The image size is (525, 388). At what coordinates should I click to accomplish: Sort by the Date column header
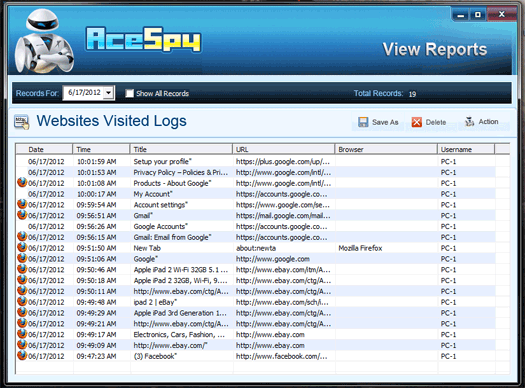point(44,149)
